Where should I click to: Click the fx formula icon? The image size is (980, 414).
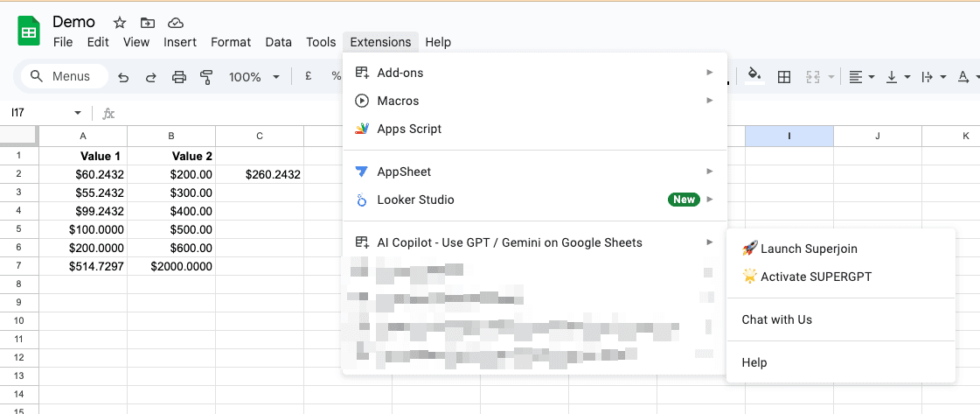pyautogui.click(x=108, y=113)
